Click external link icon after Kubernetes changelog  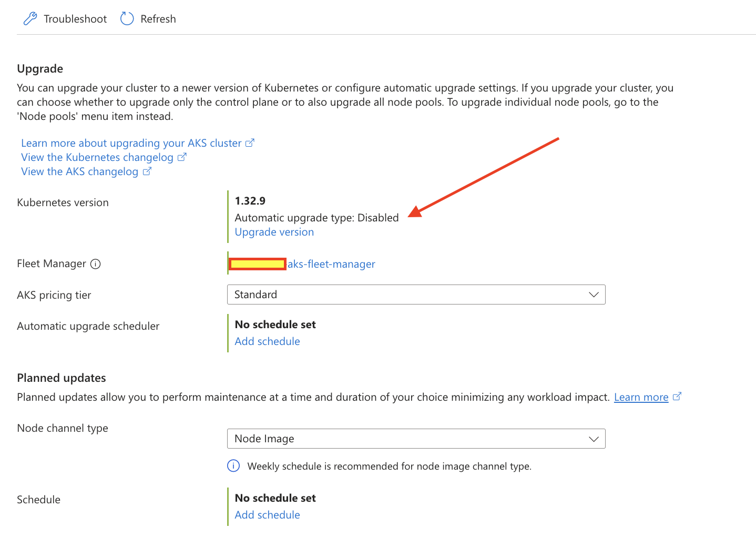click(182, 157)
